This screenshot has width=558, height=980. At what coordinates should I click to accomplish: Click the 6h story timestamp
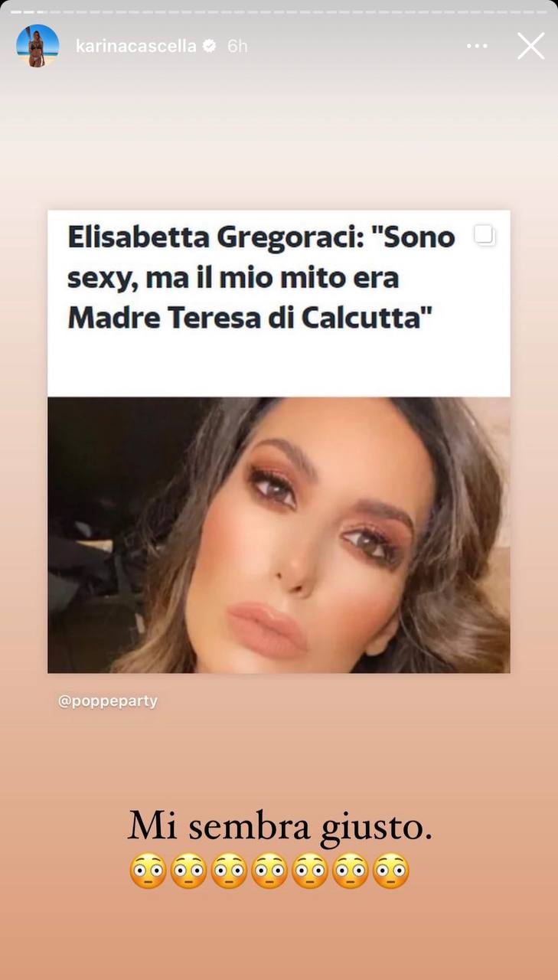[x=237, y=46]
